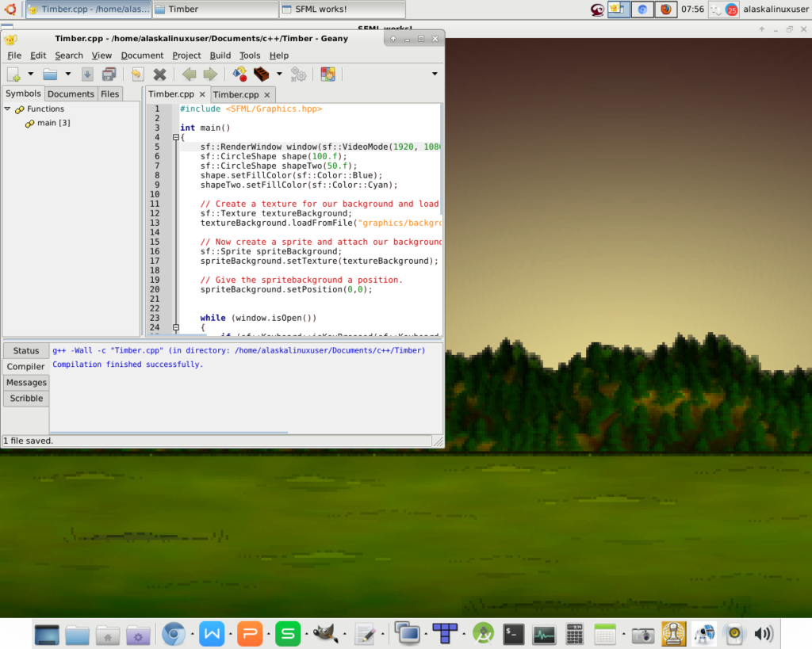Viewport: 812px width, 649px height.
Task: Select main [3] in the symbols tree
Action: point(53,123)
